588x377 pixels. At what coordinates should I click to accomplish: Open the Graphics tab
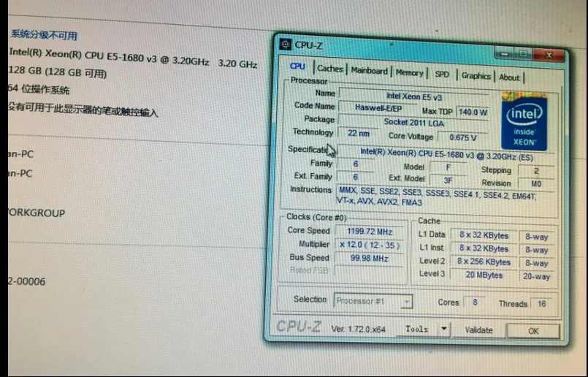(476, 76)
